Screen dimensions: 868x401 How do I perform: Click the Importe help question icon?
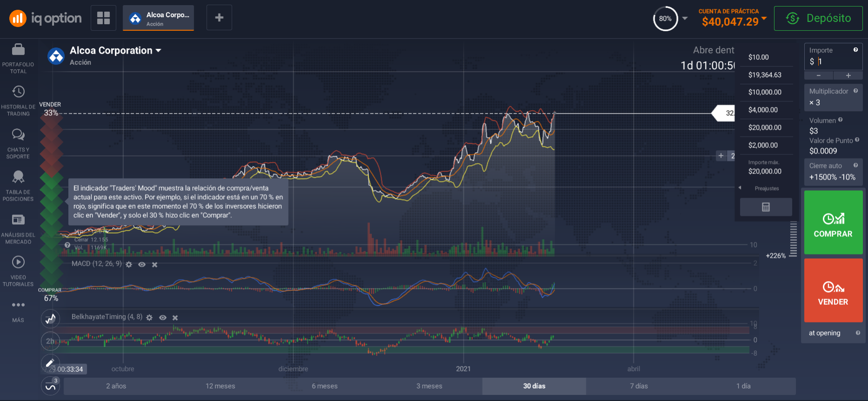tap(855, 50)
